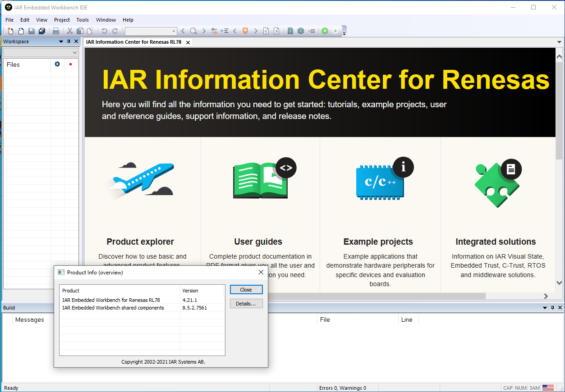Click the Redo arrow icon
The image size is (565, 392).
tap(115, 31)
